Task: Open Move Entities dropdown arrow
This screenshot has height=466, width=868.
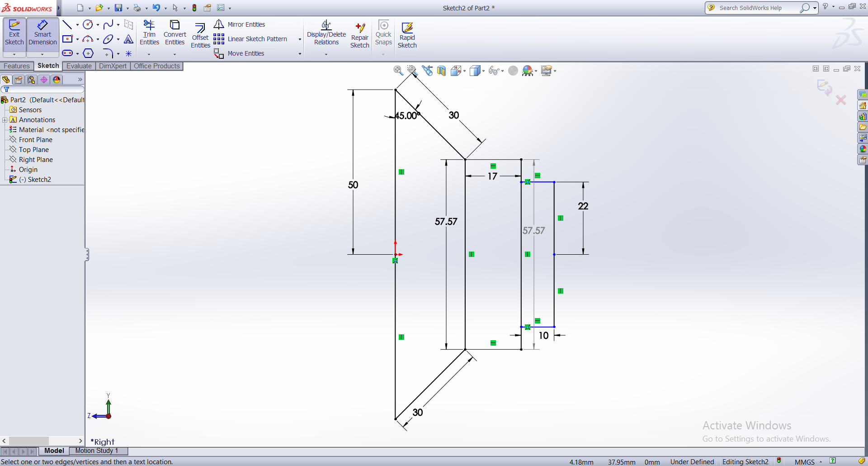Action: 300,54
